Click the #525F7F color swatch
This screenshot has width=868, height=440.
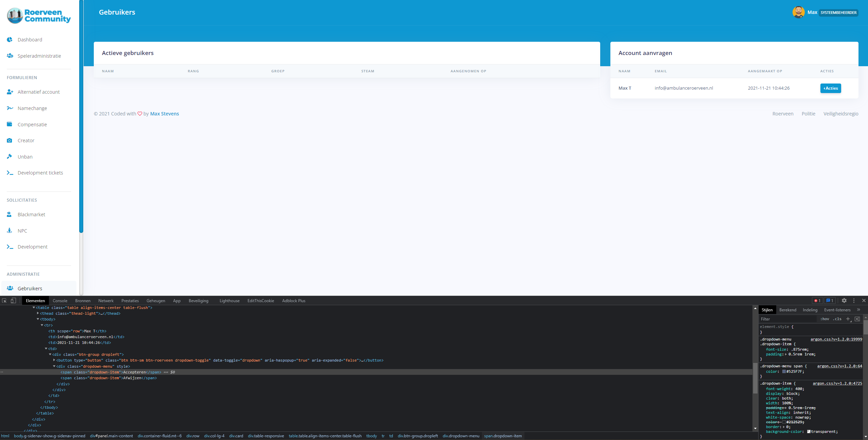coord(784,371)
